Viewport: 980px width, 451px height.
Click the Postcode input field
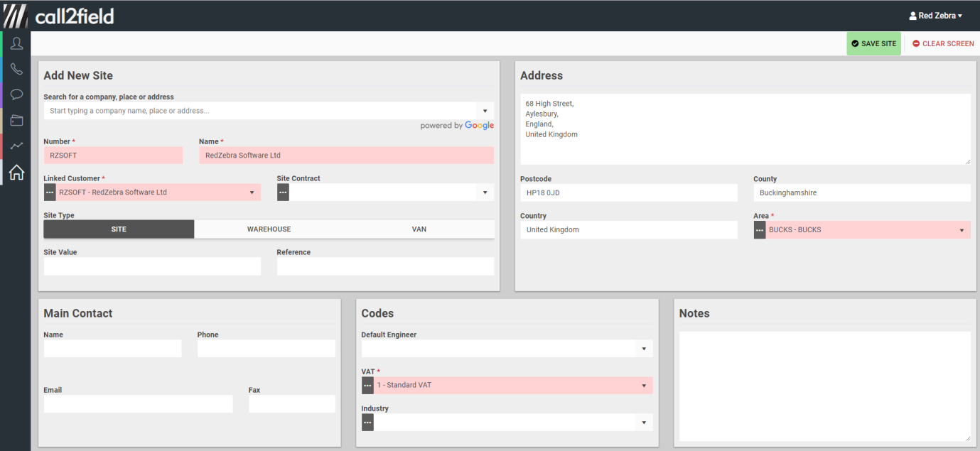pos(629,193)
